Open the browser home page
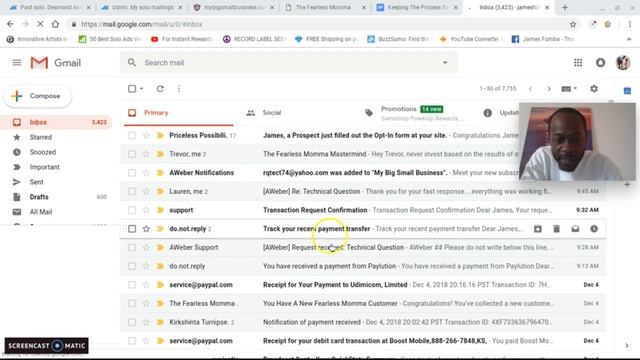The width and height of the screenshot is (640, 360). 55,24
